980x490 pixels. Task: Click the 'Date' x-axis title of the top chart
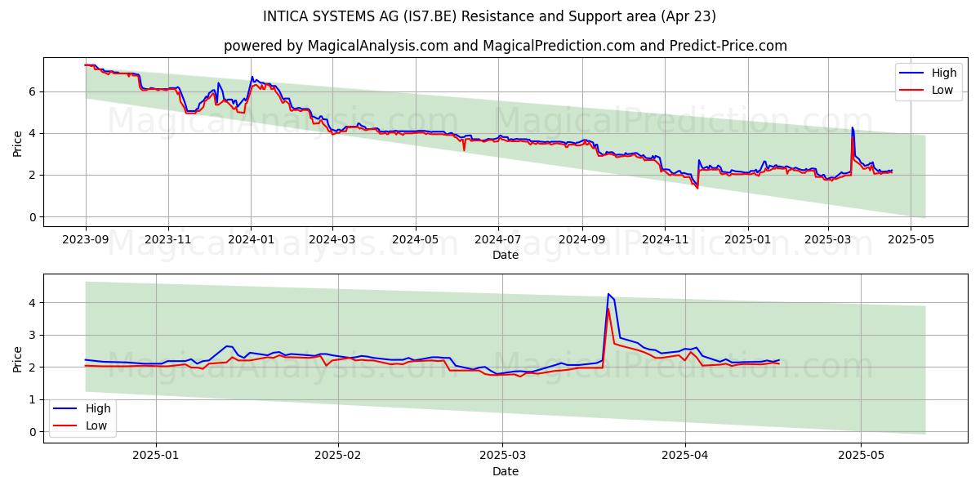(x=506, y=255)
